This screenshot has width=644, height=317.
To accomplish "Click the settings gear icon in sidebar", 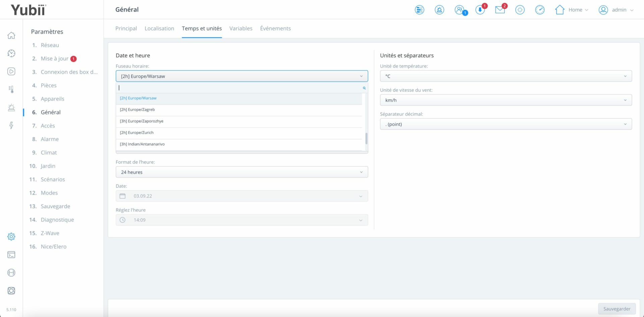I will click(11, 237).
